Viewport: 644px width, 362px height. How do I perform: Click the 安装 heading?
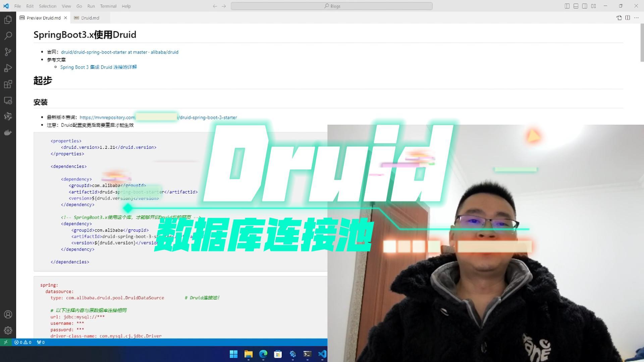click(x=41, y=102)
